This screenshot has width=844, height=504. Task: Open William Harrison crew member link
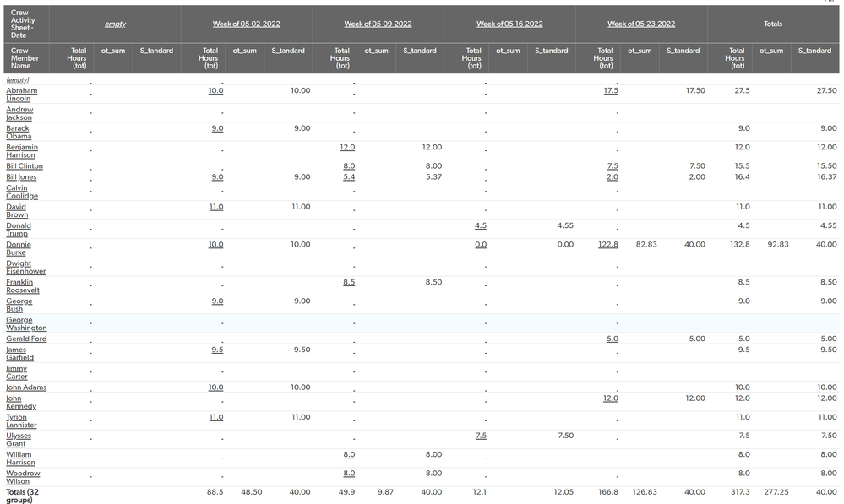tap(20, 458)
